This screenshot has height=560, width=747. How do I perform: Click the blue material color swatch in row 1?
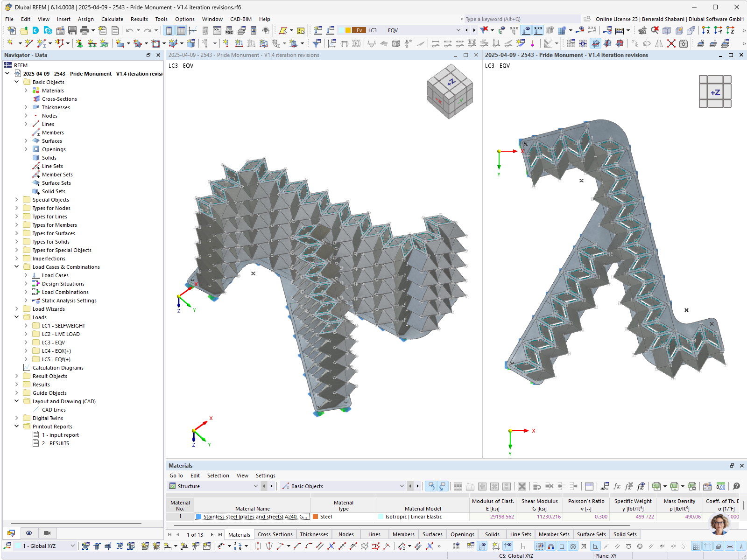pyautogui.click(x=199, y=517)
